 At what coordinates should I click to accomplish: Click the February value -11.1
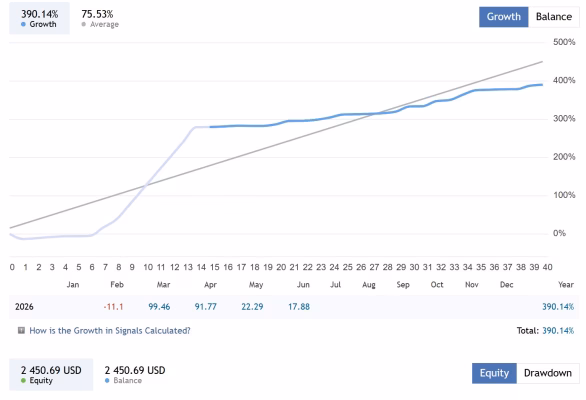[x=113, y=307]
